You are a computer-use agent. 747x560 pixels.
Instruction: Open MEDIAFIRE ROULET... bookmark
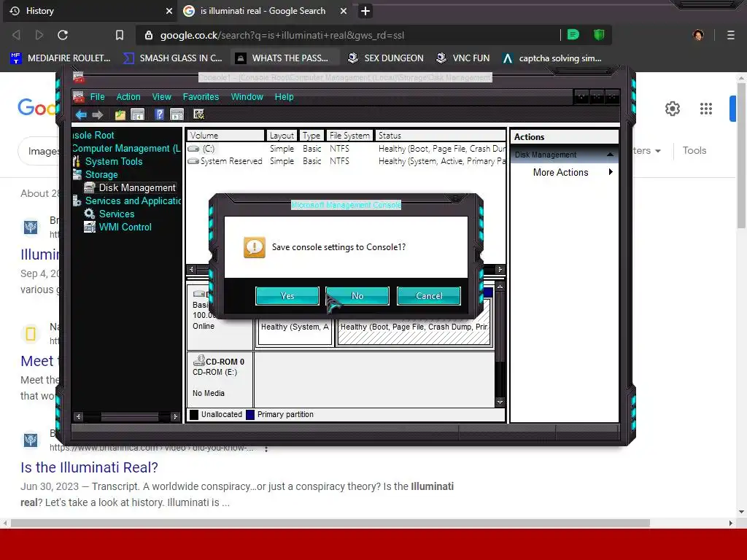(x=60, y=58)
